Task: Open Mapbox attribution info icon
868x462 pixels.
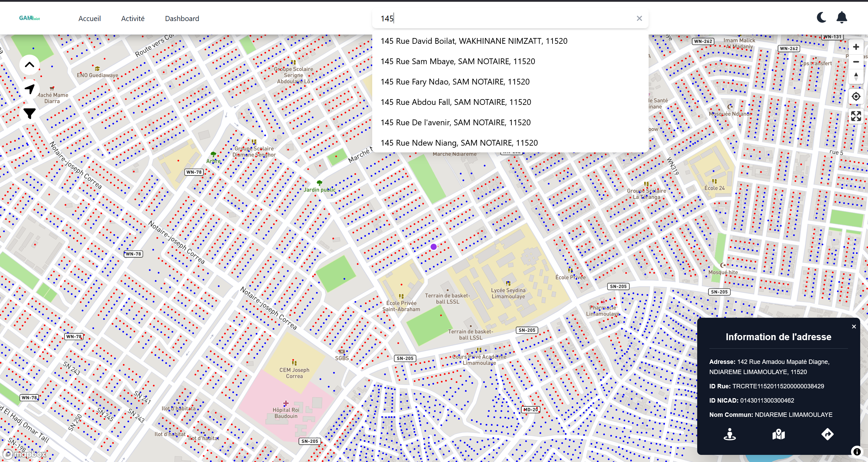Action: (x=857, y=451)
